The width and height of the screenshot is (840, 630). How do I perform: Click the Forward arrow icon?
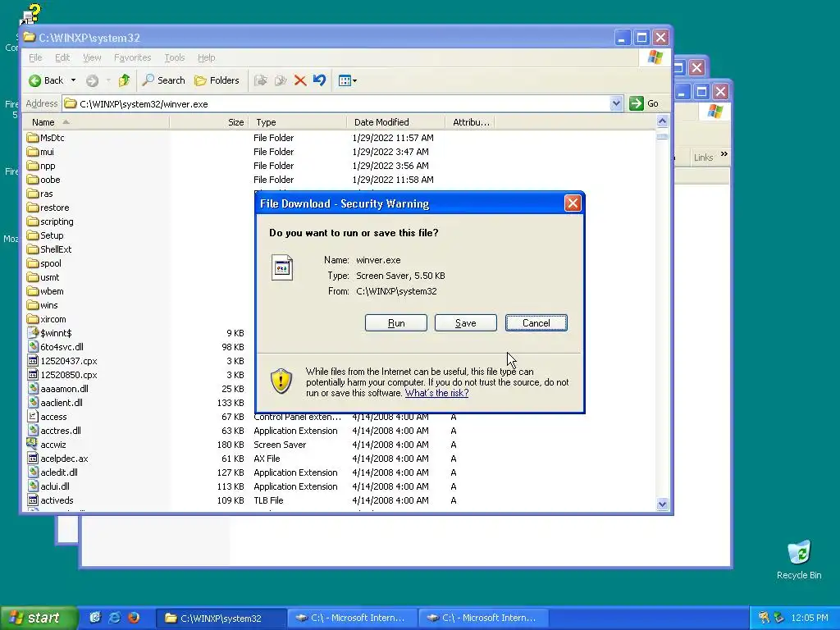pos(92,80)
